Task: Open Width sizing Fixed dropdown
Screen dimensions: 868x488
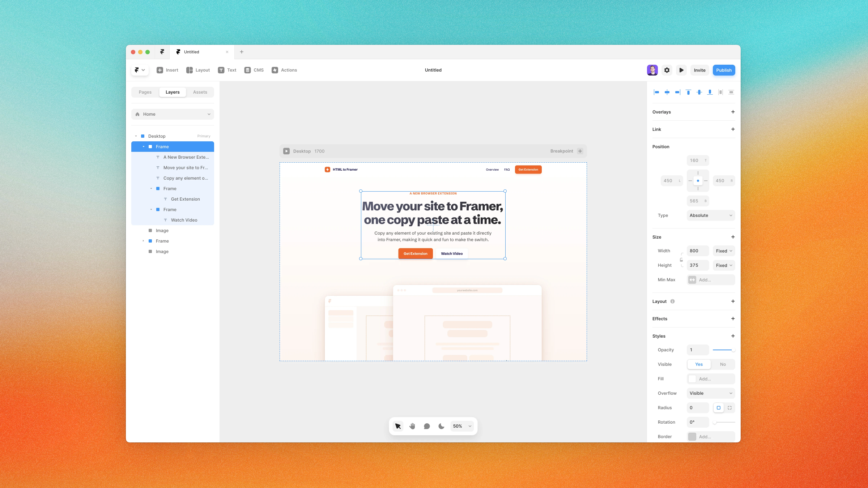Action: pos(724,251)
